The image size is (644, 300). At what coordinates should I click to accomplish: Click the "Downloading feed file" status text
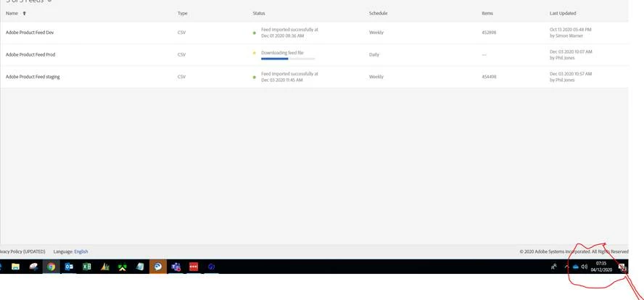click(x=282, y=53)
